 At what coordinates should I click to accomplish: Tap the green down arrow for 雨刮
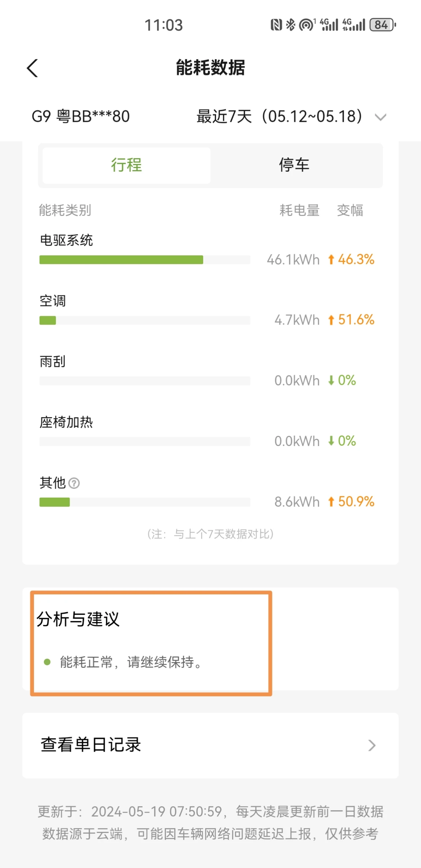[331, 380]
